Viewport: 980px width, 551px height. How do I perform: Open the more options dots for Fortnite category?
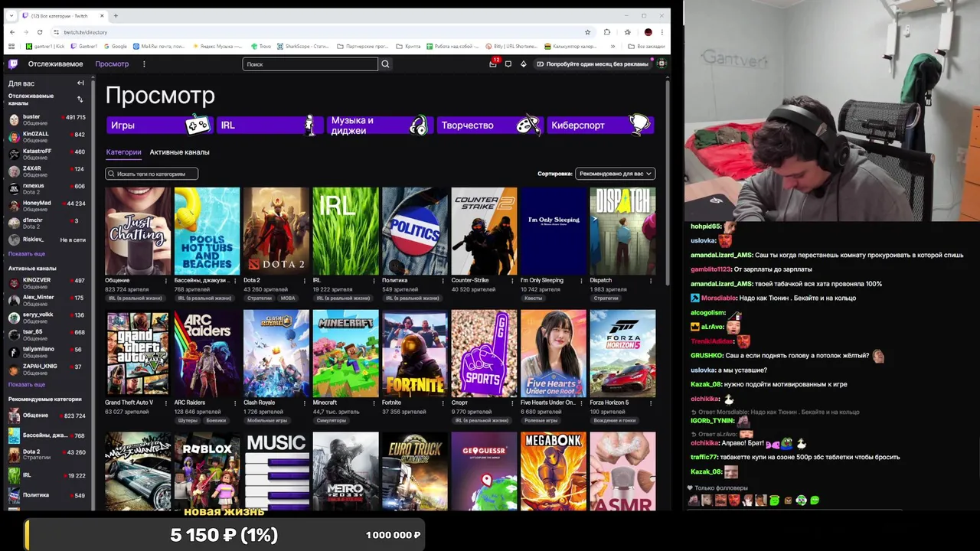tap(443, 403)
